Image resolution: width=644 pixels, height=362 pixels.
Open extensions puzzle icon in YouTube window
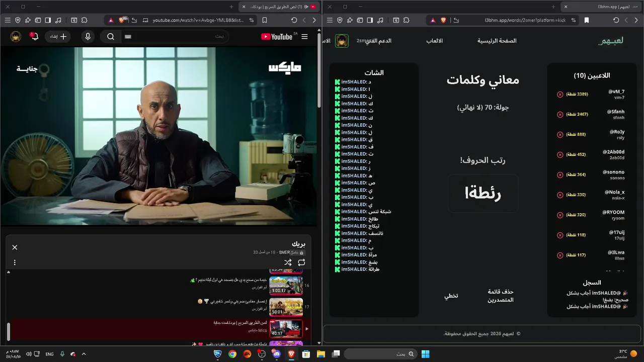[84, 20]
